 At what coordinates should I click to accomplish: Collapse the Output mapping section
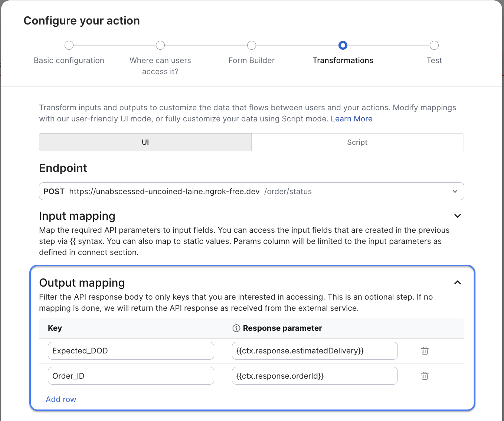458,283
